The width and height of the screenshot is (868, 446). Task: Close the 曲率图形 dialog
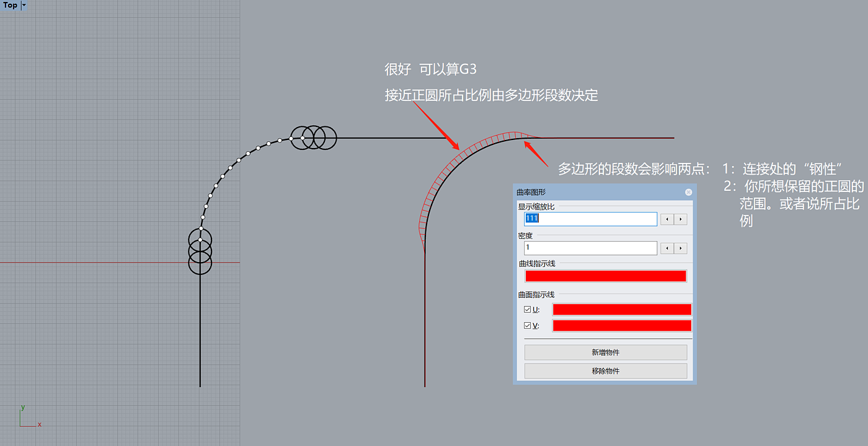tap(688, 192)
